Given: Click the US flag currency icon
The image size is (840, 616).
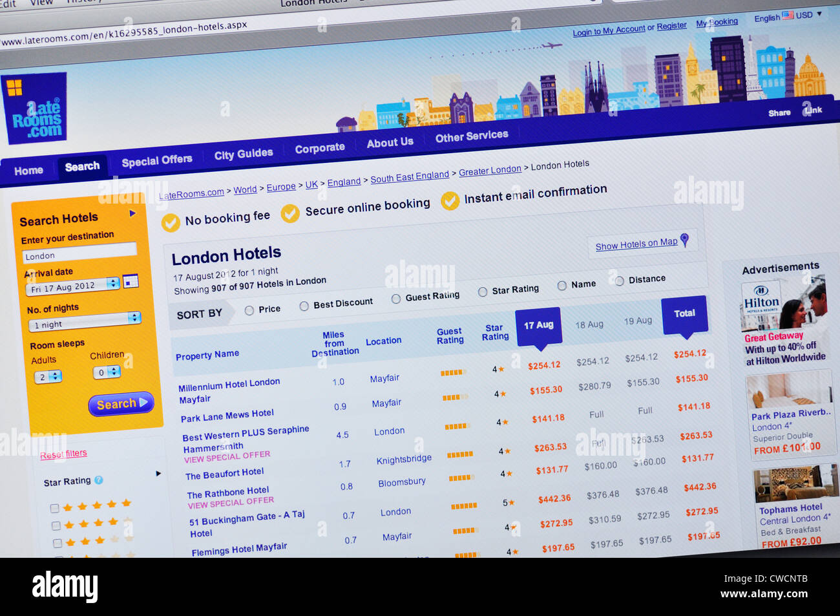Looking at the screenshot, I should tap(788, 16).
